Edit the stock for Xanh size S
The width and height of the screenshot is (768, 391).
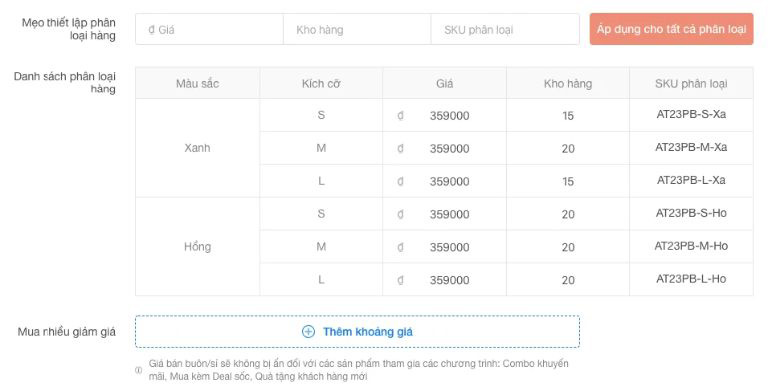568,116
